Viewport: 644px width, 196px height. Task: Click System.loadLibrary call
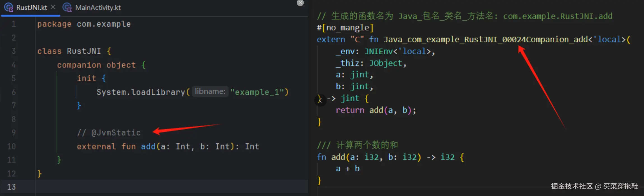coord(141,92)
